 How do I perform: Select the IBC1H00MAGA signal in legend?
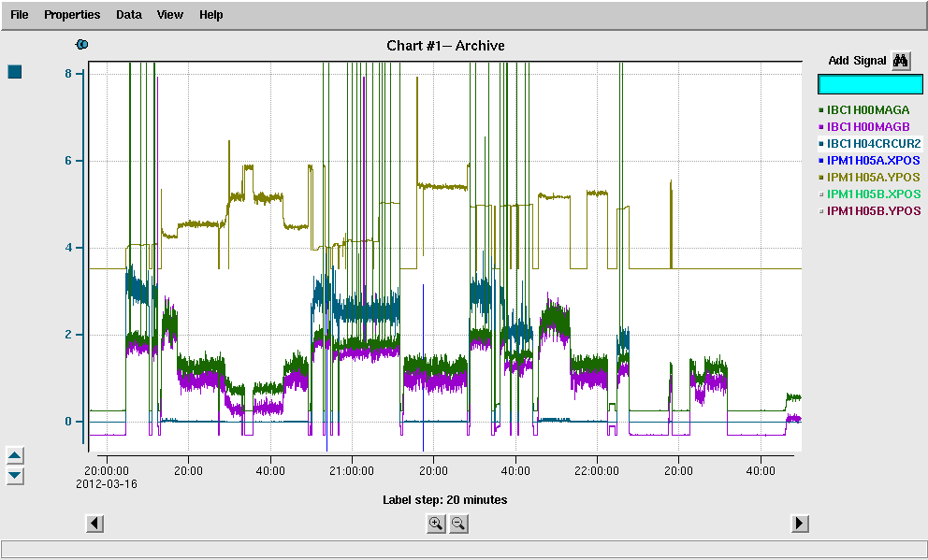867,110
